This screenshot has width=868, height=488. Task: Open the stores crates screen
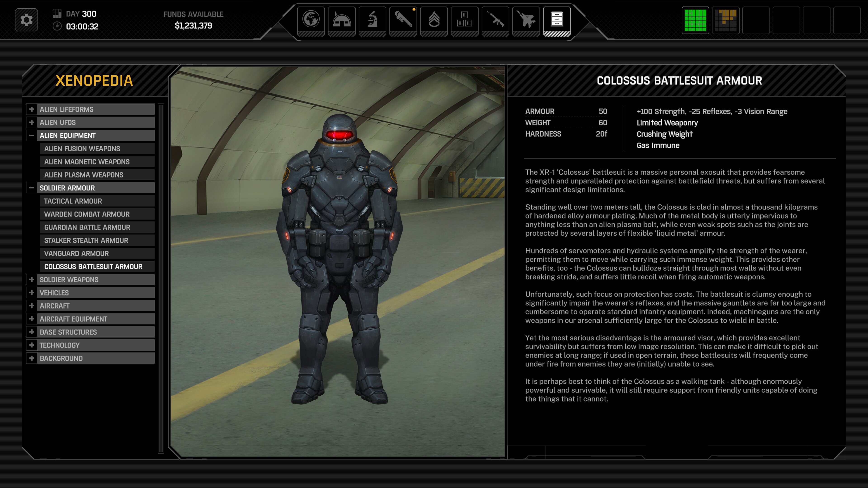tap(464, 19)
